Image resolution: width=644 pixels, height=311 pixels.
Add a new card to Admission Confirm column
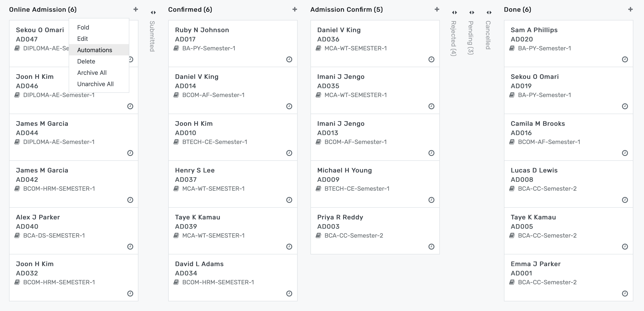click(437, 9)
